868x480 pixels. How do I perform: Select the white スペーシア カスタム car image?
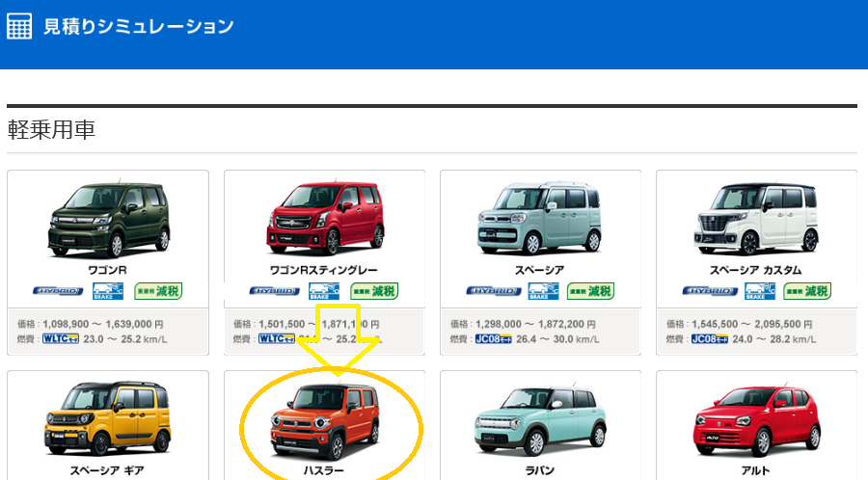click(756, 219)
